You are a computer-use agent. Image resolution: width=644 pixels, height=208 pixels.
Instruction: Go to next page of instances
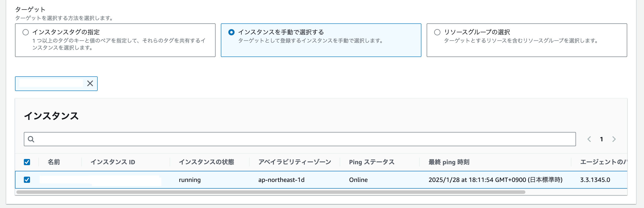pos(614,139)
